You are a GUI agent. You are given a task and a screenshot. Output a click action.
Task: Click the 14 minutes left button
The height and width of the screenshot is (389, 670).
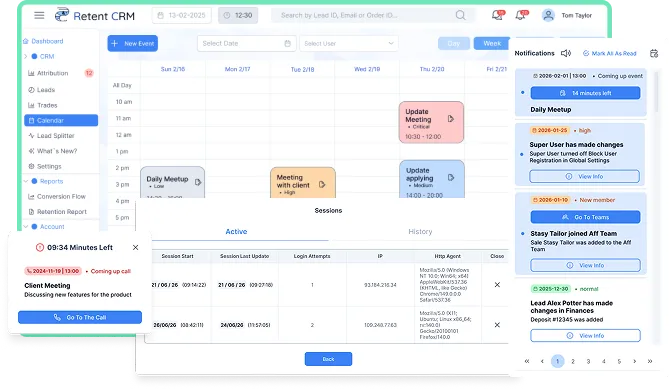pyautogui.click(x=585, y=93)
